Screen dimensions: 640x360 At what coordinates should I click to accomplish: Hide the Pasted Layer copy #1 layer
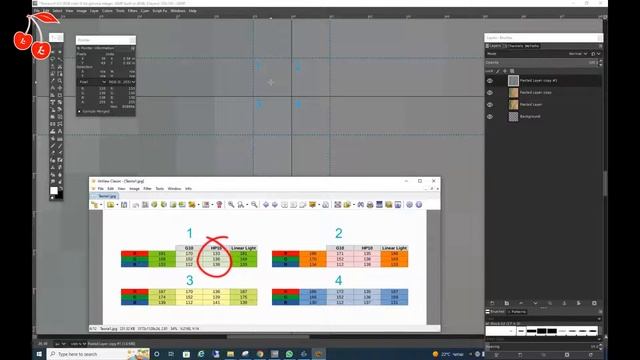click(x=490, y=81)
